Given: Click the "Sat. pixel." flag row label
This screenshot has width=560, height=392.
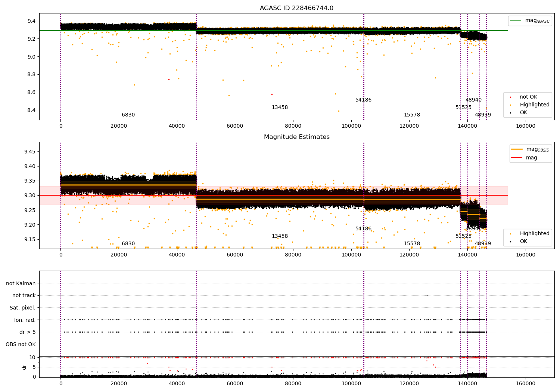Looking at the screenshot, I should (23, 308).
